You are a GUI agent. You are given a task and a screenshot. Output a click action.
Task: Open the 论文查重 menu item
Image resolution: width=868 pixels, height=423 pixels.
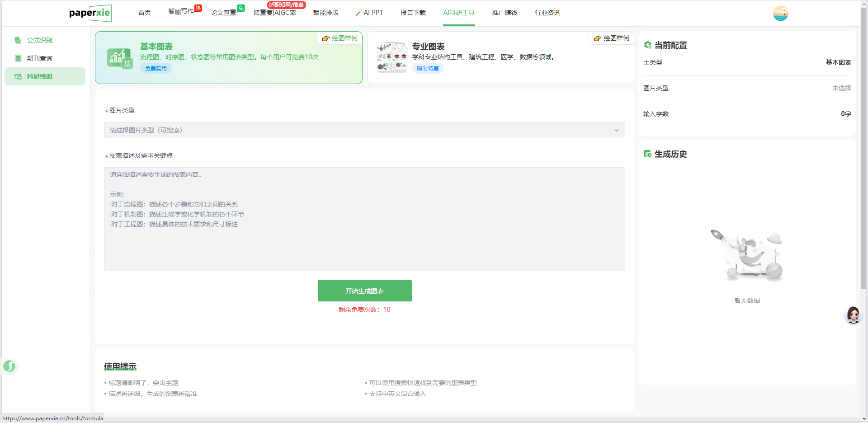pyautogui.click(x=223, y=13)
